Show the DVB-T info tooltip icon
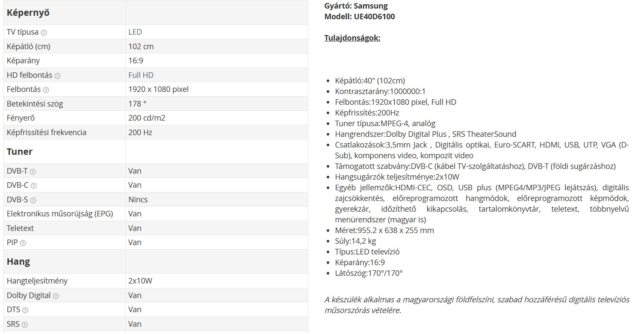Image resolution: width=644 pixels, height=334 pixels. (x=33, y=171)
